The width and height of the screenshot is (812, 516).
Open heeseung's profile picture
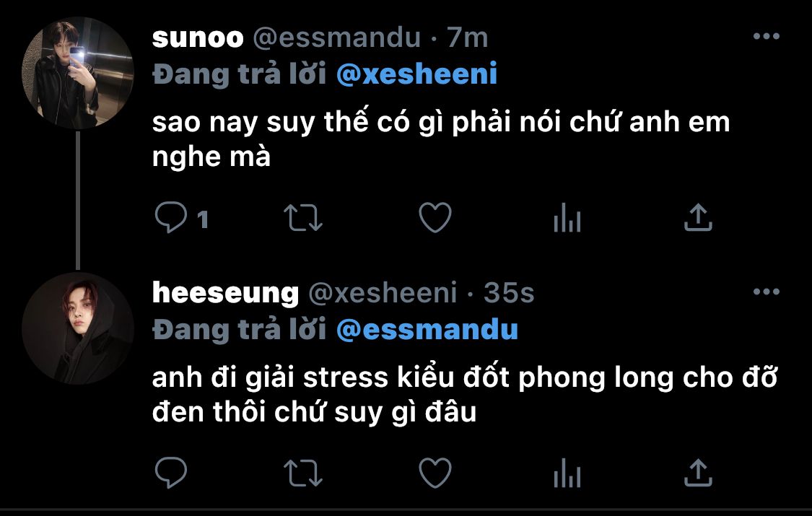78,328
